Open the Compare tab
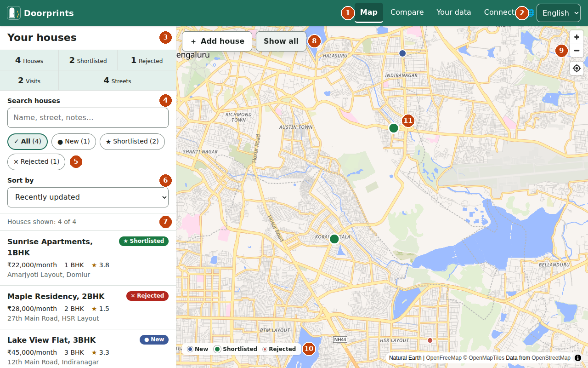Viewport: 588px width, 368px height. (x=407, y=12)
